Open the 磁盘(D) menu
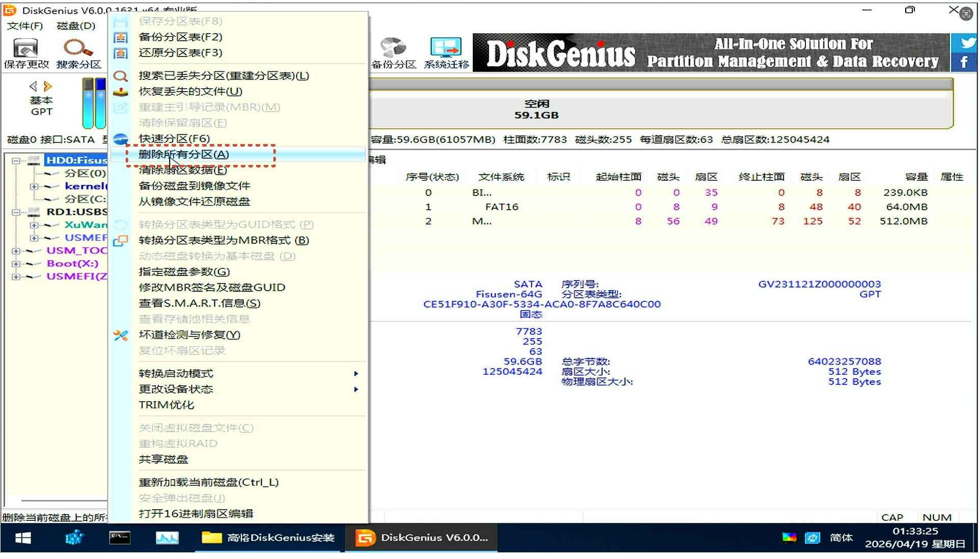This screenshot has width=980, height=559. (76, 25)
